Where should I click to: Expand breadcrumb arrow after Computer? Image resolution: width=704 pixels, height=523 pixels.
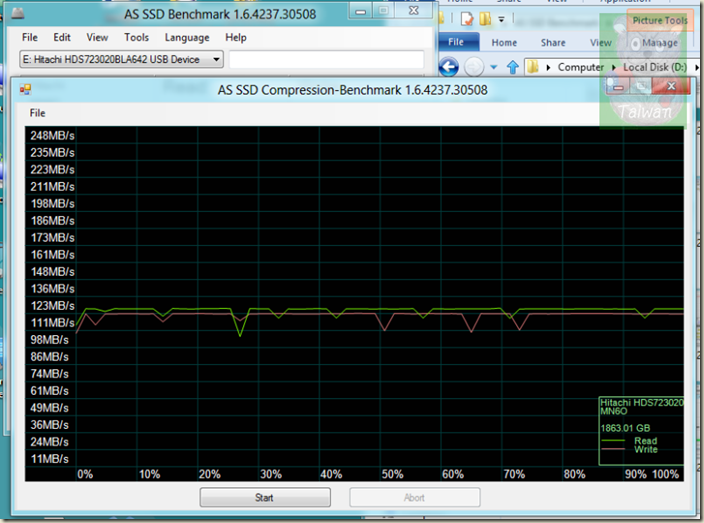(x=614, y=67)
